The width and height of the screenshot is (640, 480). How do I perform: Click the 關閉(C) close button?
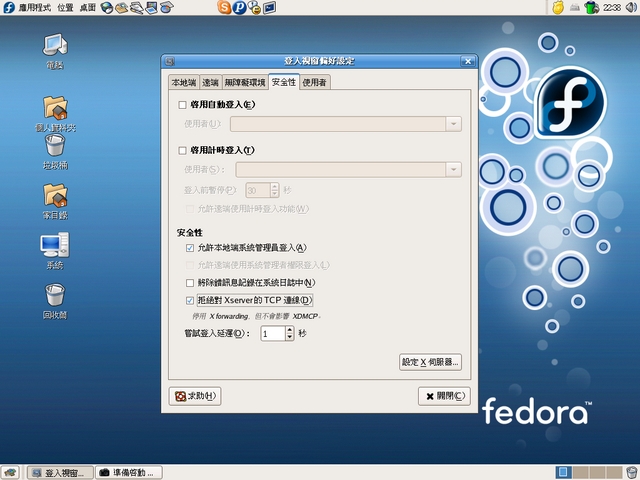coord(444,396)
